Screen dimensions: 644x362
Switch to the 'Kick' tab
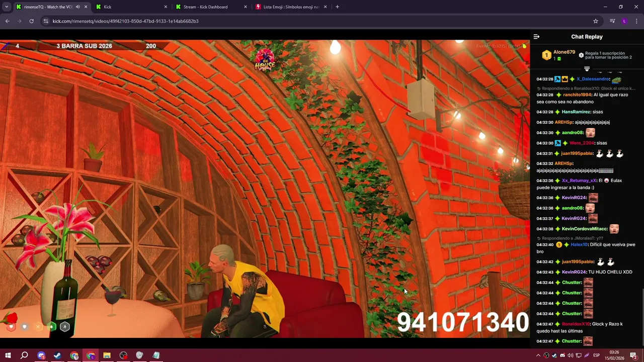(131, 7)
